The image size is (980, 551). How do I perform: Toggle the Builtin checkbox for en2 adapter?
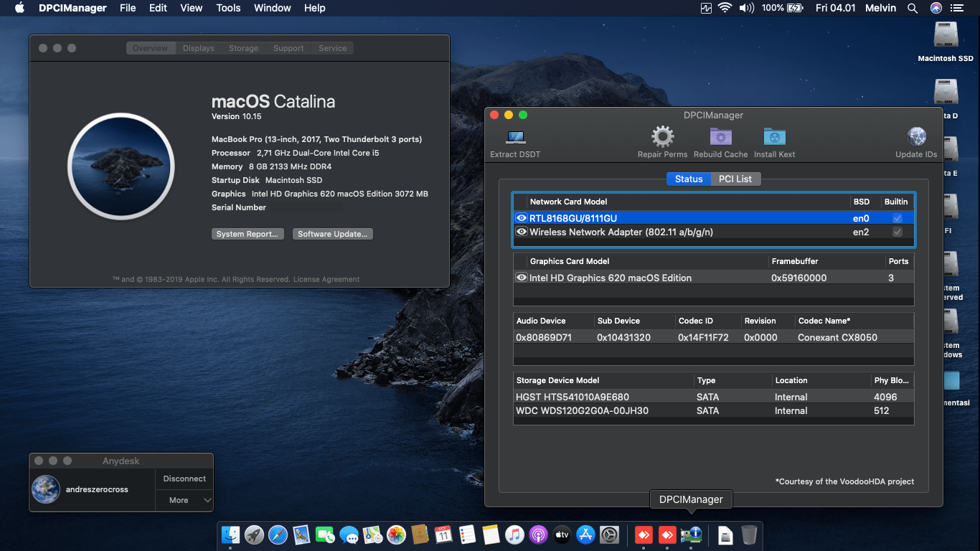coord(896,232)
